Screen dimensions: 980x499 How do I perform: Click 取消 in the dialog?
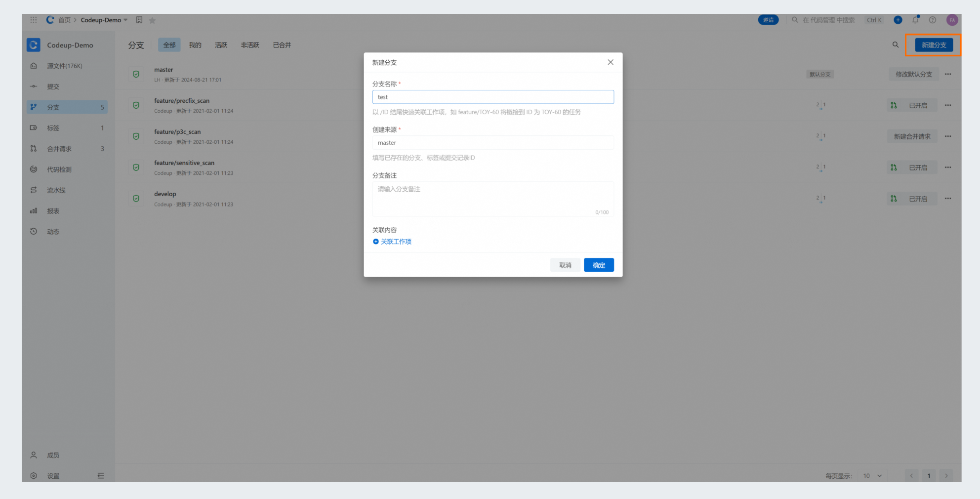565,265
